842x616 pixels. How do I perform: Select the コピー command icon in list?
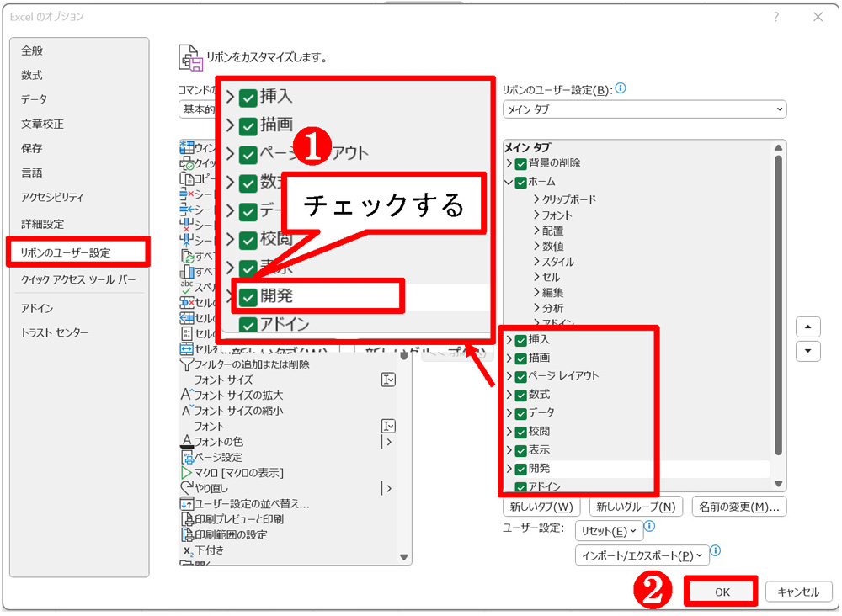[x=187, y=178]
